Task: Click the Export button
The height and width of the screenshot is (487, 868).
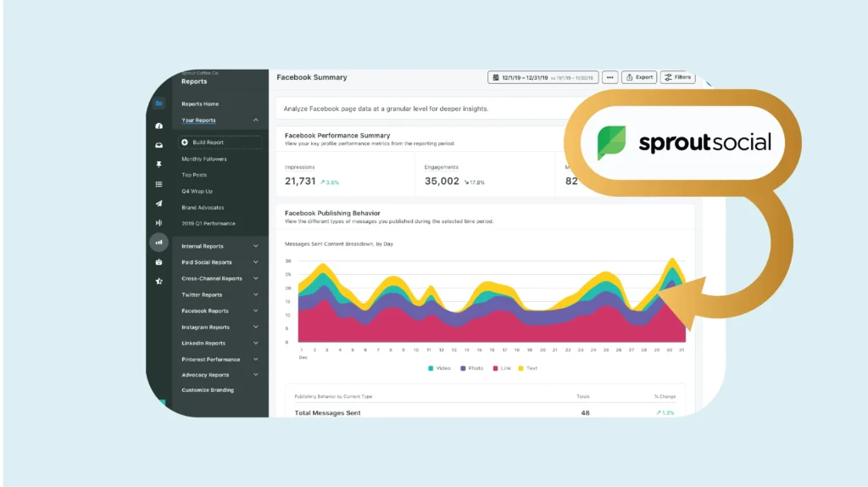Action: 639,77
